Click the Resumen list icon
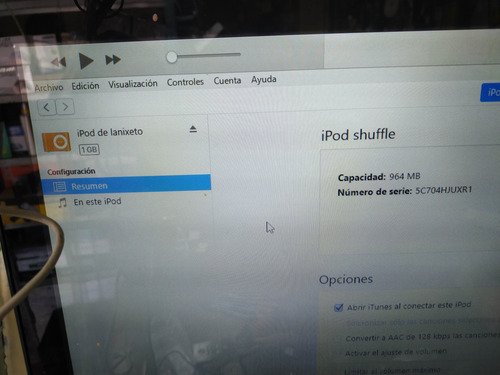This screenshot has width=500, height=375. [x=59, y=187]
